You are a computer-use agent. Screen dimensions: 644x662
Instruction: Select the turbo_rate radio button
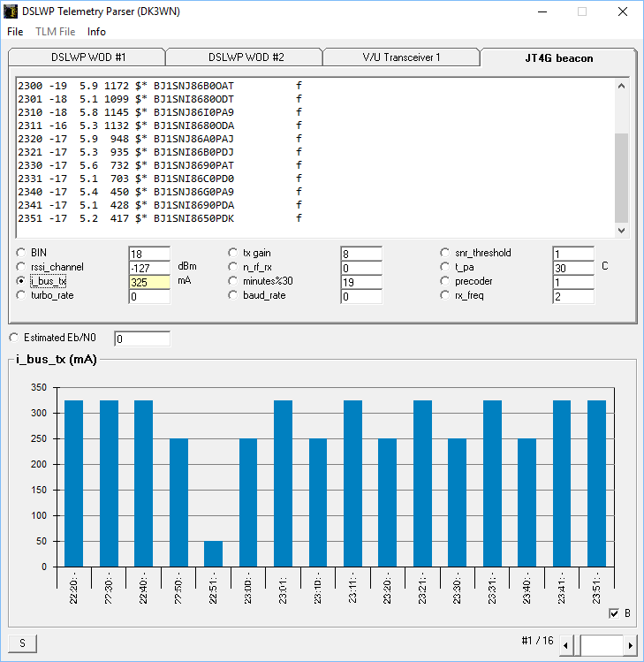[20, 295]
